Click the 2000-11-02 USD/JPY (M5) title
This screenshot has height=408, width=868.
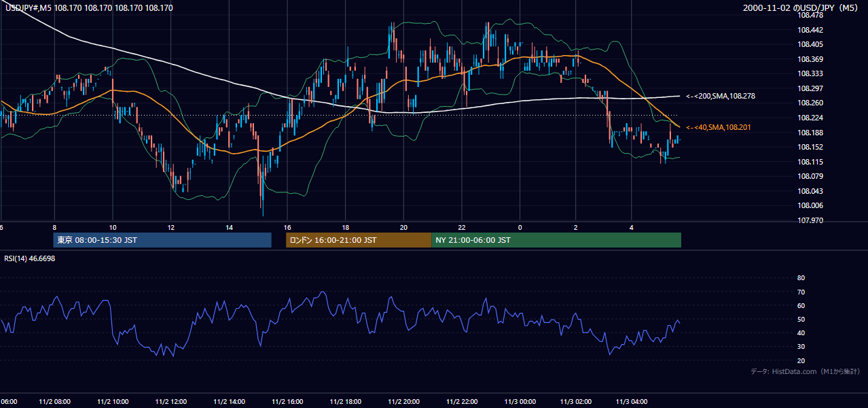click(801, 7)
